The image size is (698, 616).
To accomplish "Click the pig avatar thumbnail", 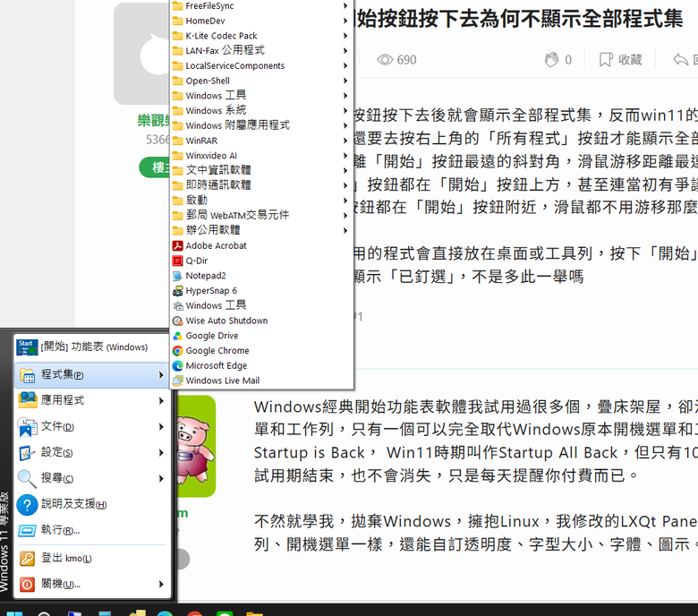I will click(196, 446).
